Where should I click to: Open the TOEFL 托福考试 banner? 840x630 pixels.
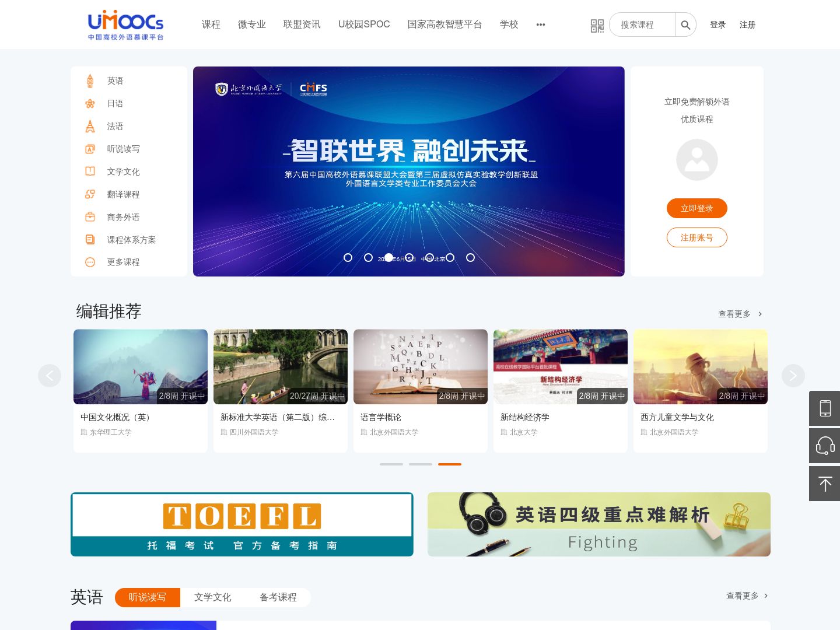pos(242,524)
